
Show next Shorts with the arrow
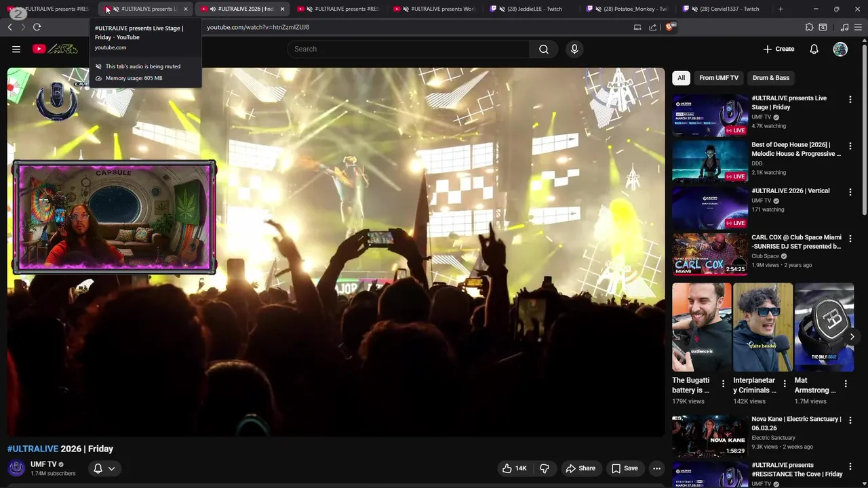(x=852, y=336)
